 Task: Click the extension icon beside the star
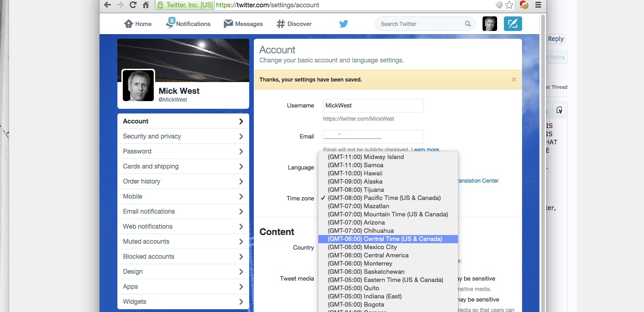pyautogui.click(x=499, y=5)
